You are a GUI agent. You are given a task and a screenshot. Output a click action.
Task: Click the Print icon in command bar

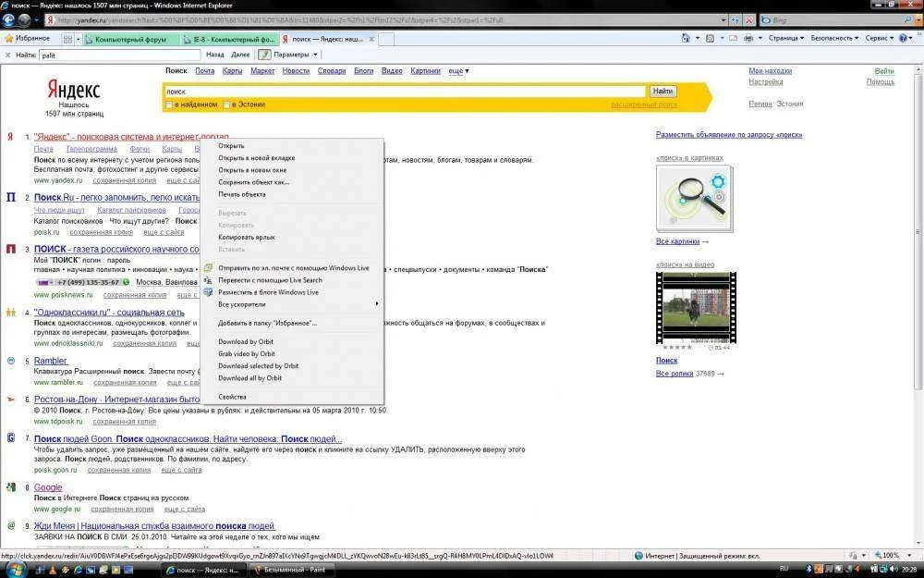(x=748, y=38)
